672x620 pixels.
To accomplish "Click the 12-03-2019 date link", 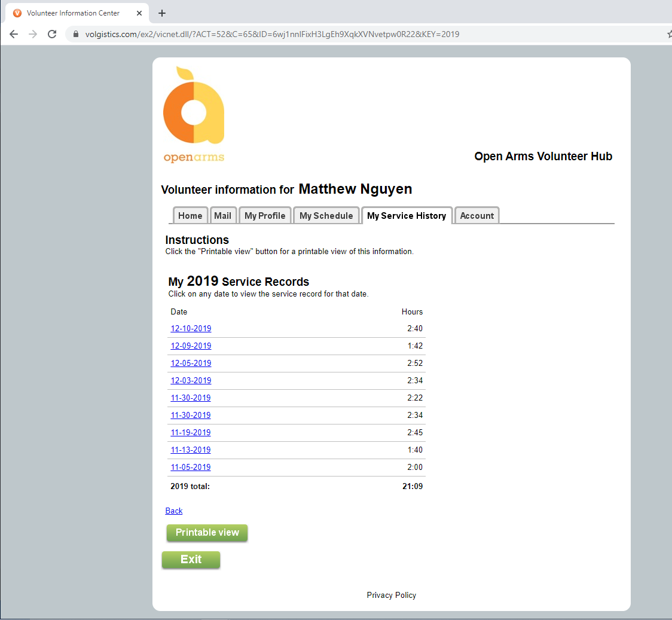I will click(x=191, y=380).
